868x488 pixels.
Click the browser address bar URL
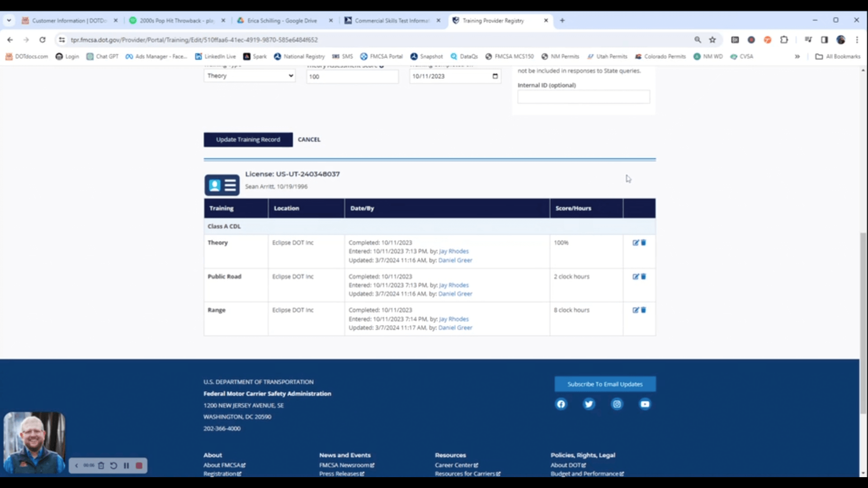[194, 40]
